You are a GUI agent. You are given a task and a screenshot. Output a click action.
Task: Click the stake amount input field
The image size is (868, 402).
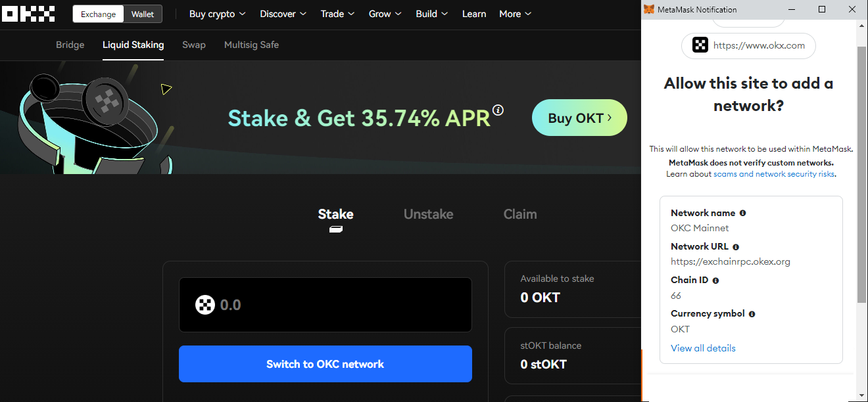(x=325, y=305)
